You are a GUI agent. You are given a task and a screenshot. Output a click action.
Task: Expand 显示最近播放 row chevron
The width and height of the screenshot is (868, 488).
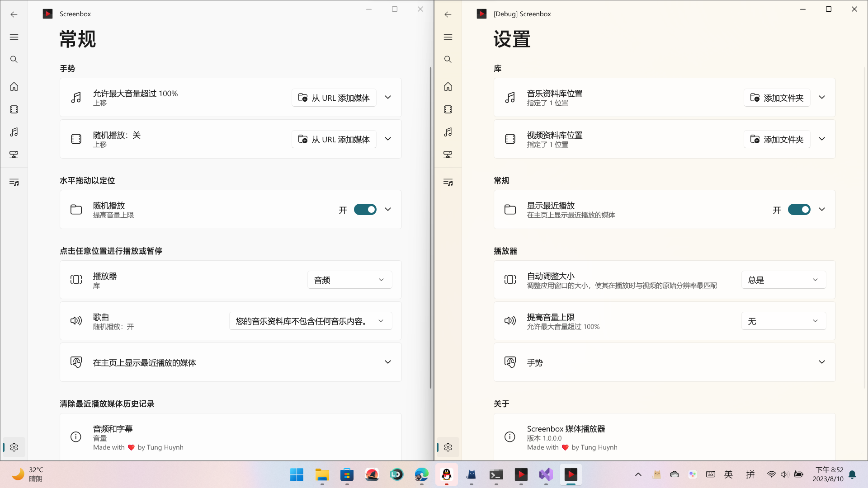coord(822,209)
